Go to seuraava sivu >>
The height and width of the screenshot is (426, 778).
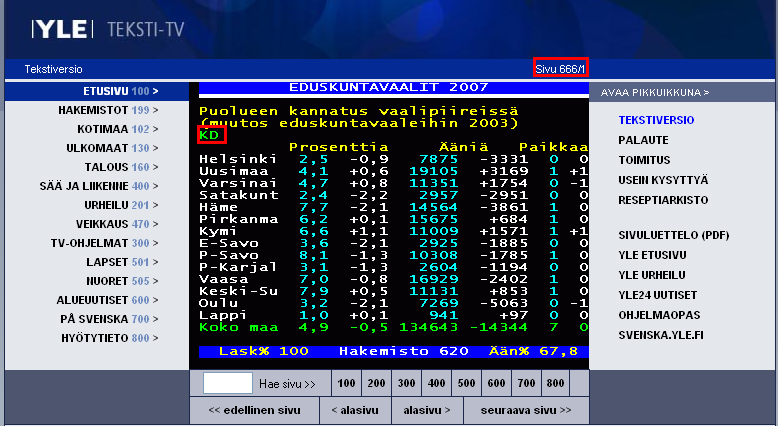(524, 410)
